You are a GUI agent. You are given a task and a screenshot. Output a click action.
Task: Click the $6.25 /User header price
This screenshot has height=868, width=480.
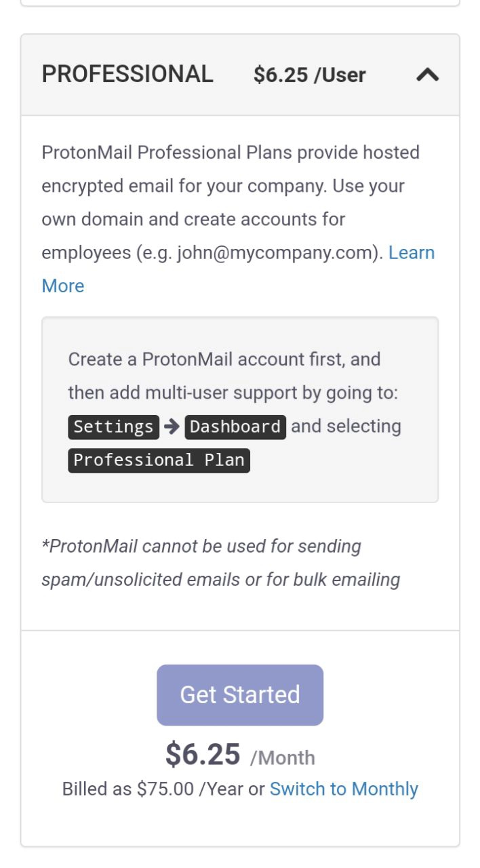click(309, 75)
